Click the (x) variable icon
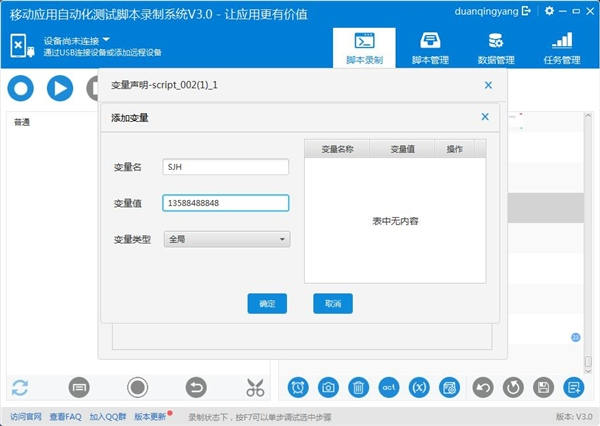600x426 pixels. tap(420, 387)
